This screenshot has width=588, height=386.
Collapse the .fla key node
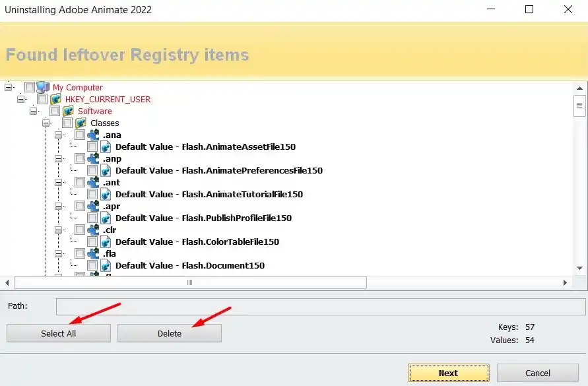click(x=59, y=253)
